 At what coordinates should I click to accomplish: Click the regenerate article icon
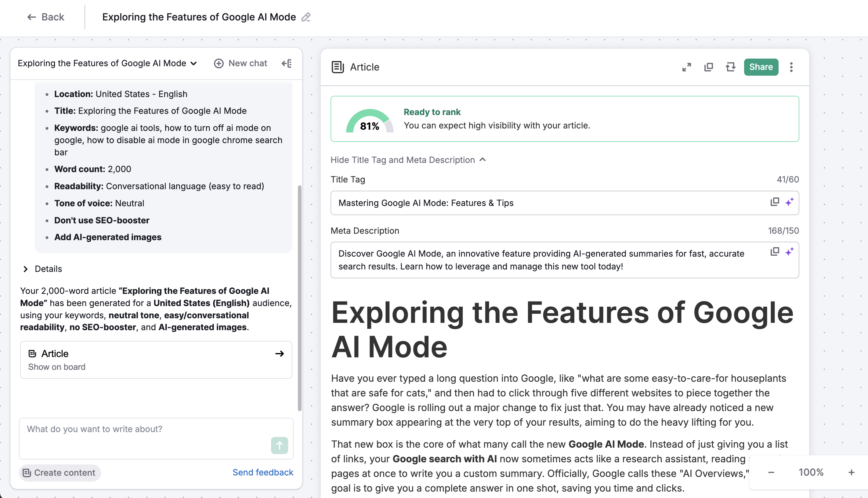click(x=730, y=67)
